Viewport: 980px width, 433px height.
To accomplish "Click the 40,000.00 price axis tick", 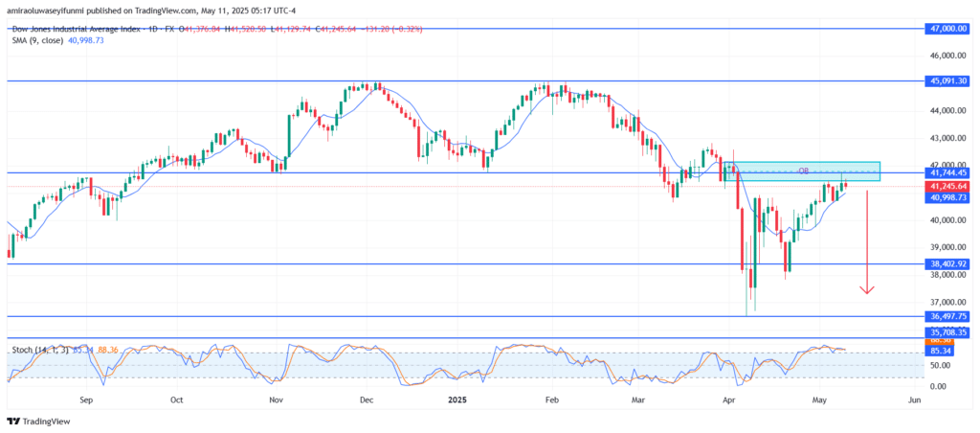I will tap(947, 220).
